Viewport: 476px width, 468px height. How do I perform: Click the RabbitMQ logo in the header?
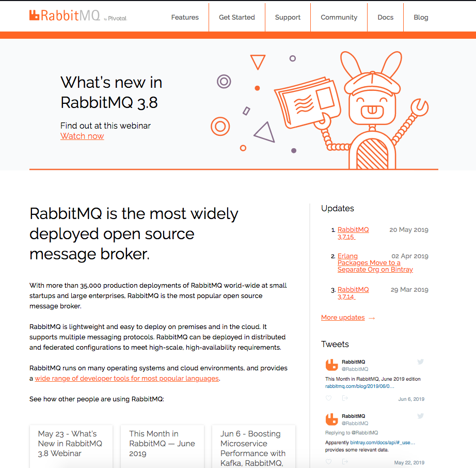(65, 15)
